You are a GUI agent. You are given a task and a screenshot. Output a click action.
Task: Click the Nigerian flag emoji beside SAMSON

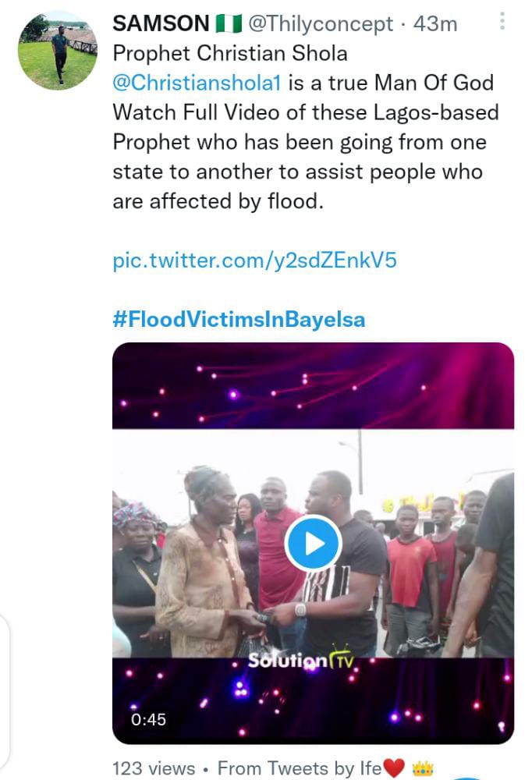(x=229, y=23)
